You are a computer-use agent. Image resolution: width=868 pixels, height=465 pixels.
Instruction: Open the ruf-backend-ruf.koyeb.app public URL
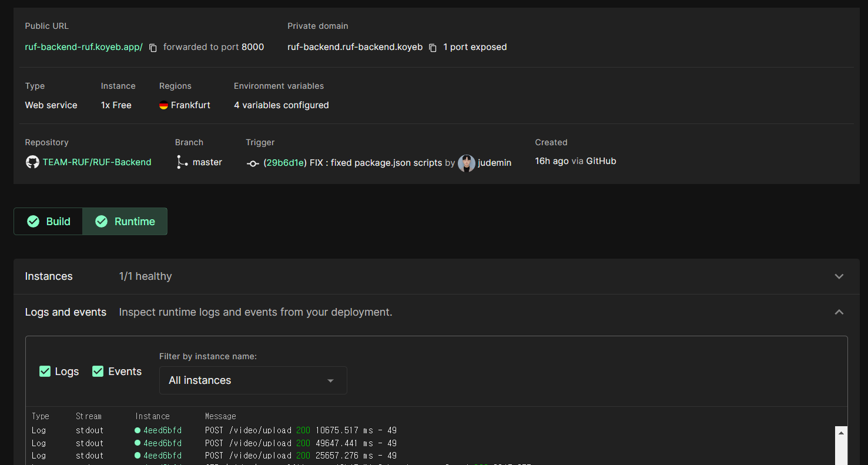point(83,47)
